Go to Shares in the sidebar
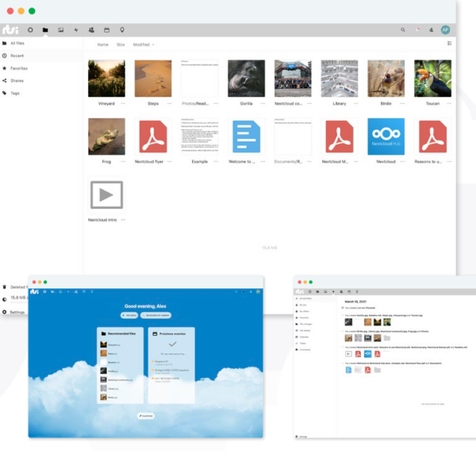The width and height of the screenshot is (476, 451). pyautogui.click(x=17, y=80)
